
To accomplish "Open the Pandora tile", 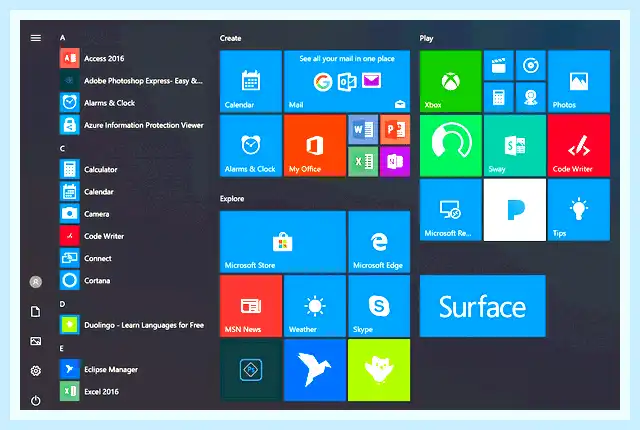I will point(515,210).
